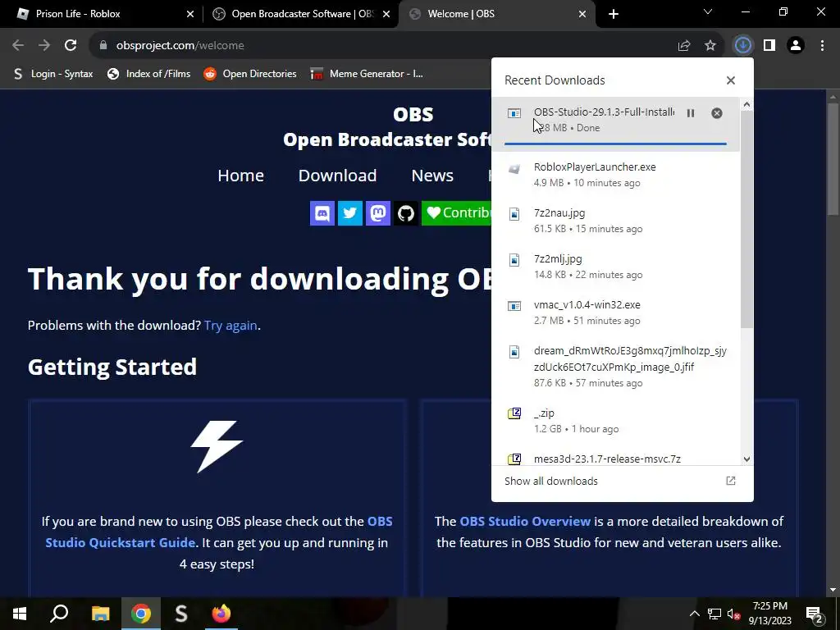Open the Chrome side panel icon
This screenshot has width=840, height=630.
(x=769, y=46)
